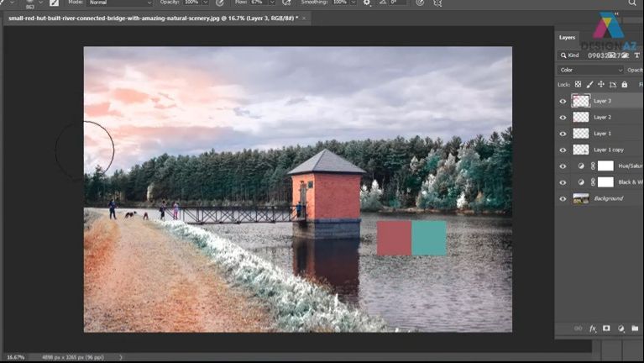Click the teal color swatch on the canvas

[429, 238]
